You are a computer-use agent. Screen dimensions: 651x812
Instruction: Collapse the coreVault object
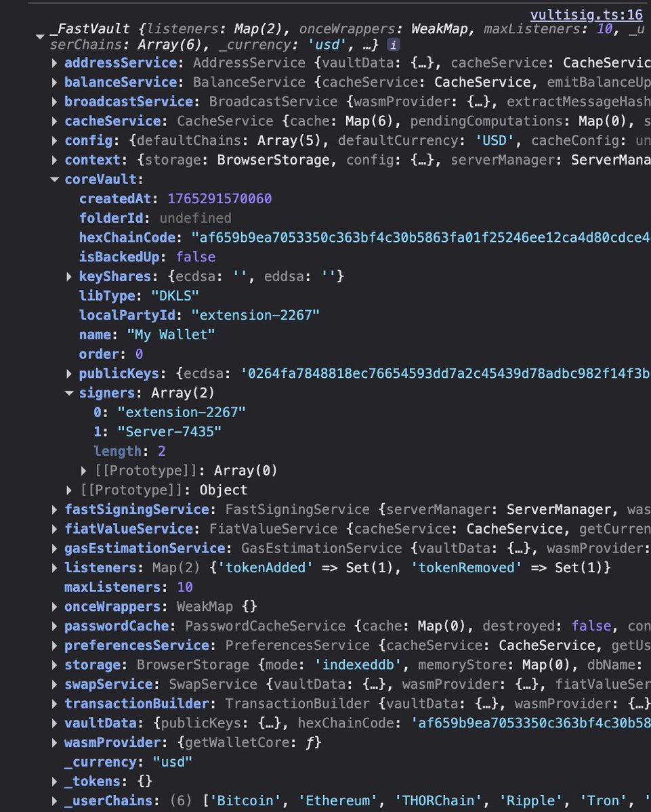pyautogui.click(x=54, y=179)
